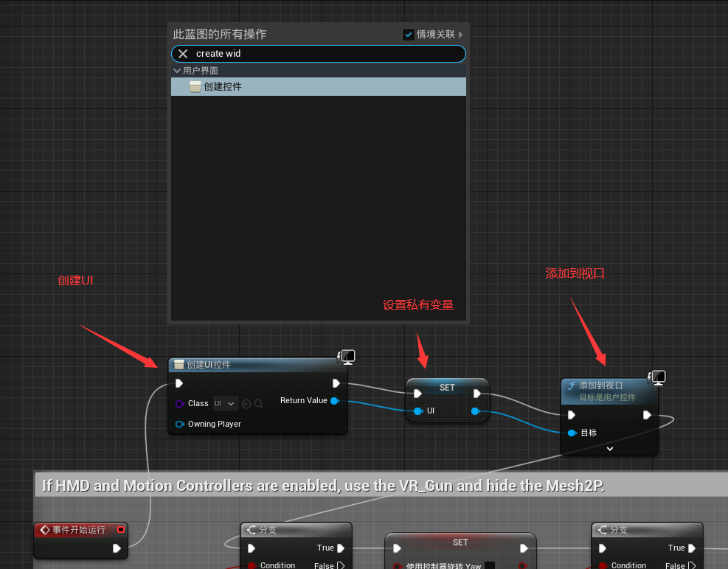Collapse the 用户界面 category

click(177, 71)
